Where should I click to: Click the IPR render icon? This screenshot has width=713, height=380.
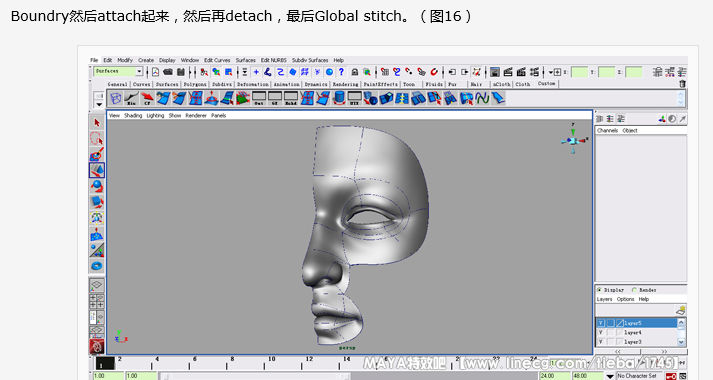coord(521,72)
